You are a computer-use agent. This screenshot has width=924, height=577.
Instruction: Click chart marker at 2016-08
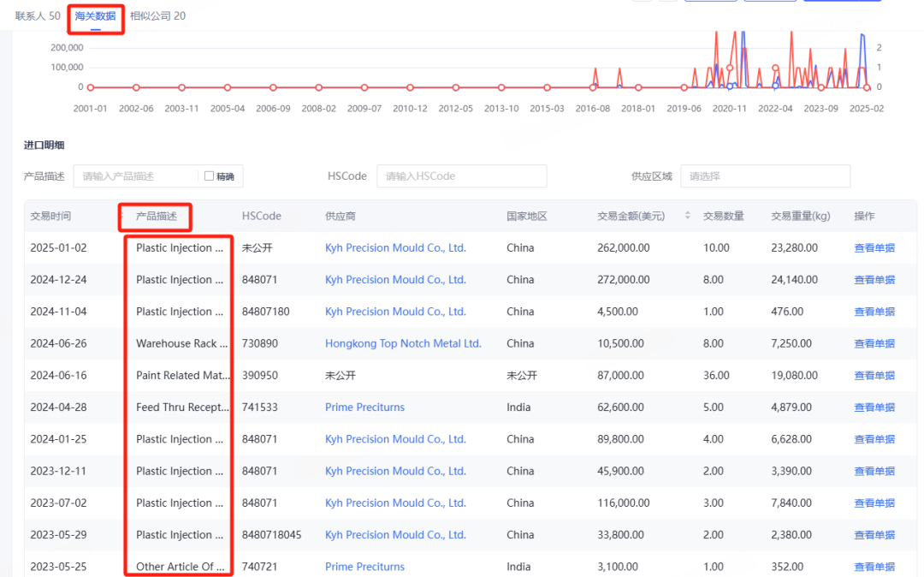point(593,87)
